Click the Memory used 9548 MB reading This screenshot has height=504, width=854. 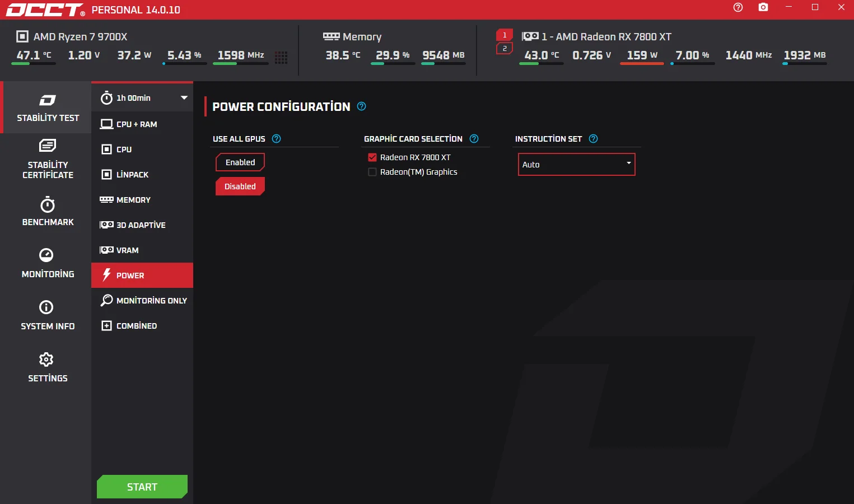tap(444, 55)
